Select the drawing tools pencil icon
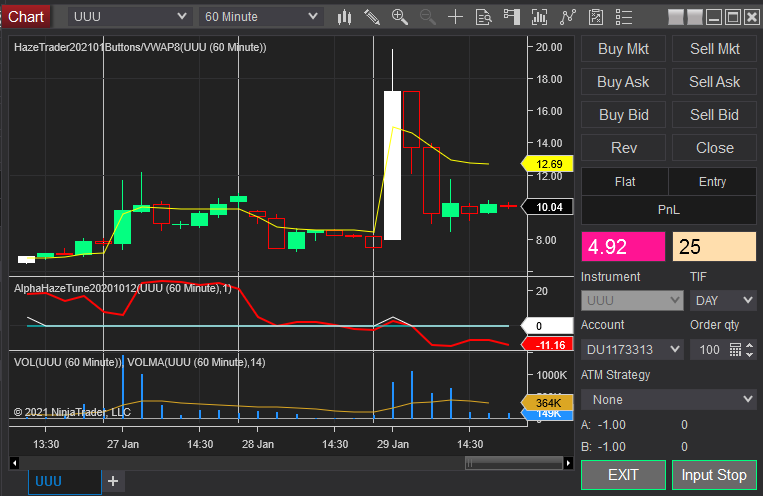This screenshot has height=496, width=763. click(372, 17)
